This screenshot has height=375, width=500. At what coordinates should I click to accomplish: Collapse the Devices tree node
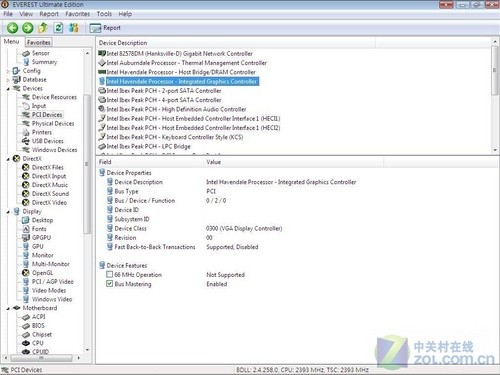(x=8, y=89)
